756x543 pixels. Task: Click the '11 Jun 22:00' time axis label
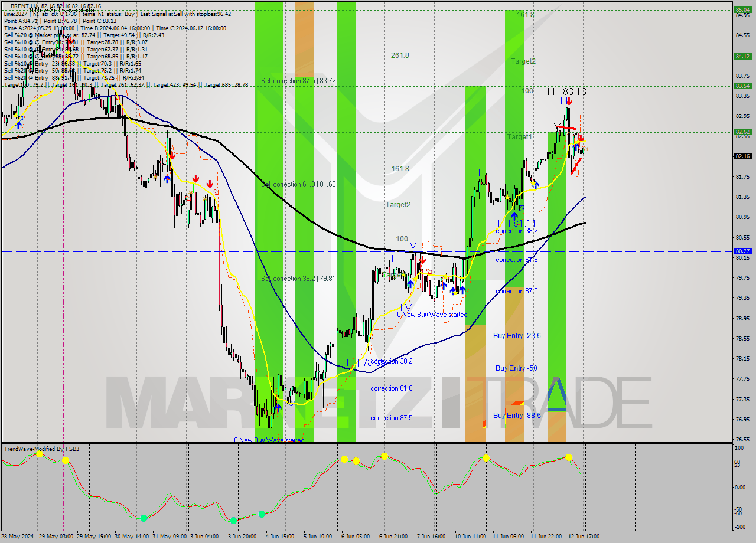click(546, 537)
